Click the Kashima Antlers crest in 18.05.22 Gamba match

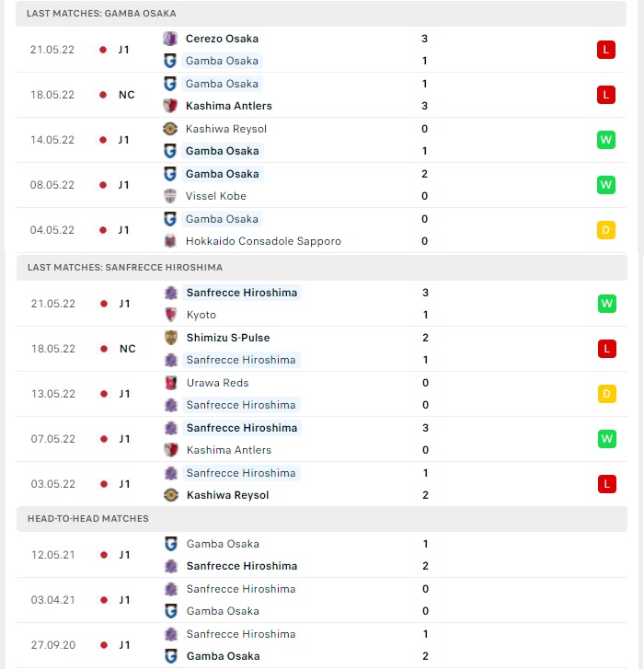click(x=170, y=106)
